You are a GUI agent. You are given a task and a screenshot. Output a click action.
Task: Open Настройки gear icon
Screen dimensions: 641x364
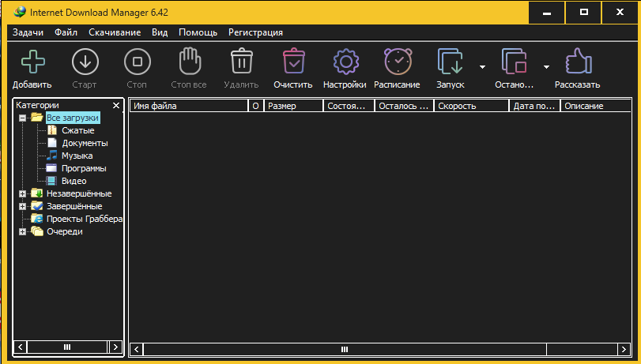click(x=346, y=62)
